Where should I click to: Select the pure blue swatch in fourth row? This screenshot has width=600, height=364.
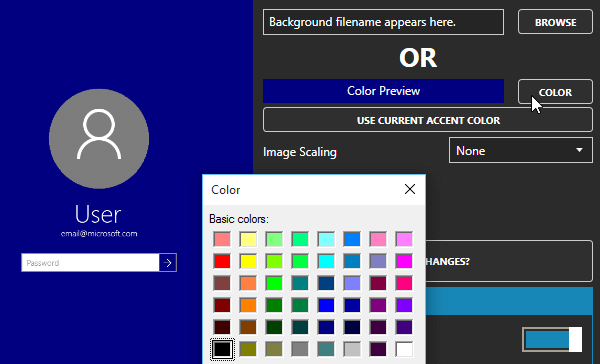326,305
